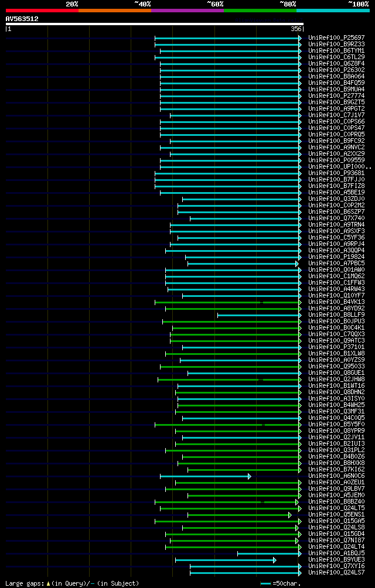The width and height of the screenshot is (375, 588).
Task: Select the UniRef100_Q7X740 label
Action: point(336,218)
